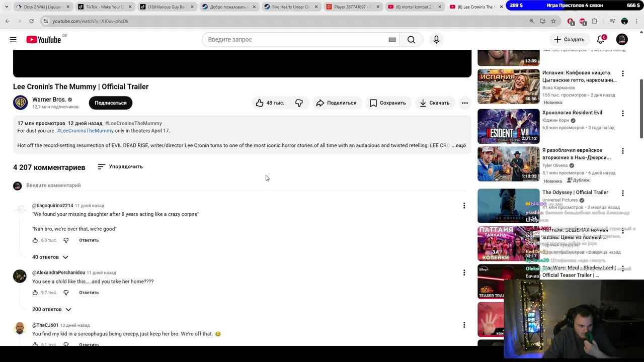Open Tyler Oliveira New Jersey video thumbnail
The image size is (644, 362).
pyautogui.click(x=508, y=164)
